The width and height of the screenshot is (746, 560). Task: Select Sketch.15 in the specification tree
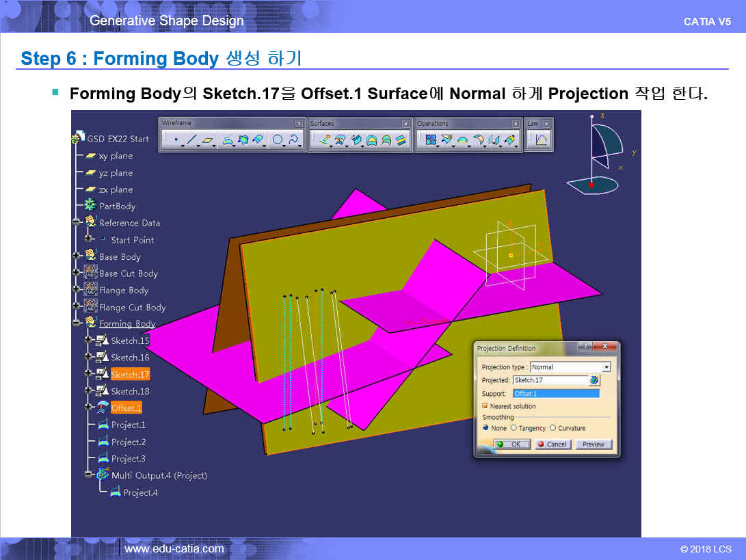click(x=130, y=341)
